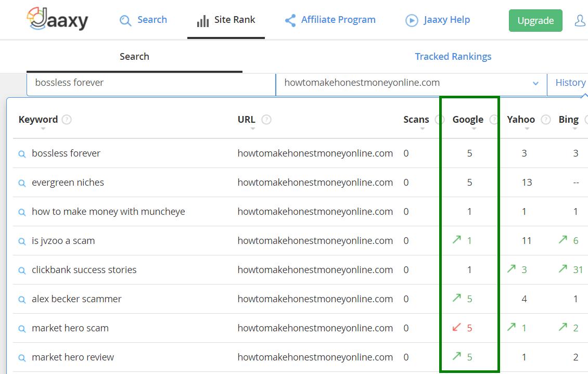
Task: Click magnifier icon beside is jvzoo a scam
Action: coord(22,241)
